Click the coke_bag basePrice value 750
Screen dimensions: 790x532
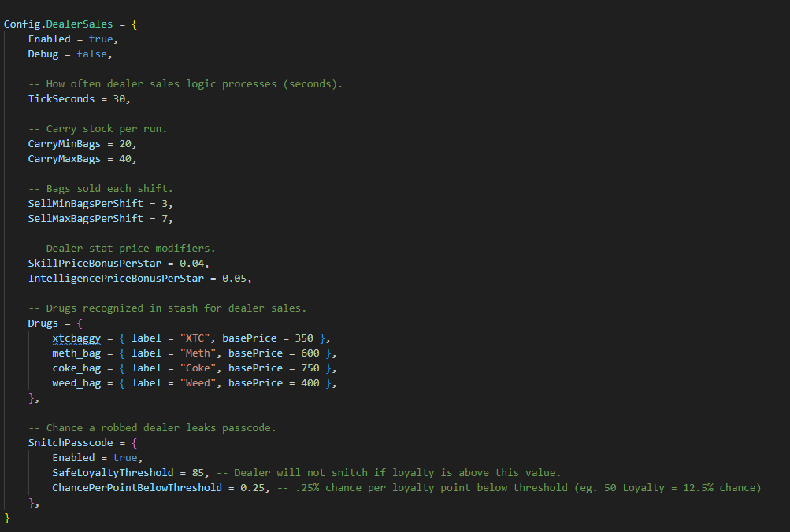[311, 368]
